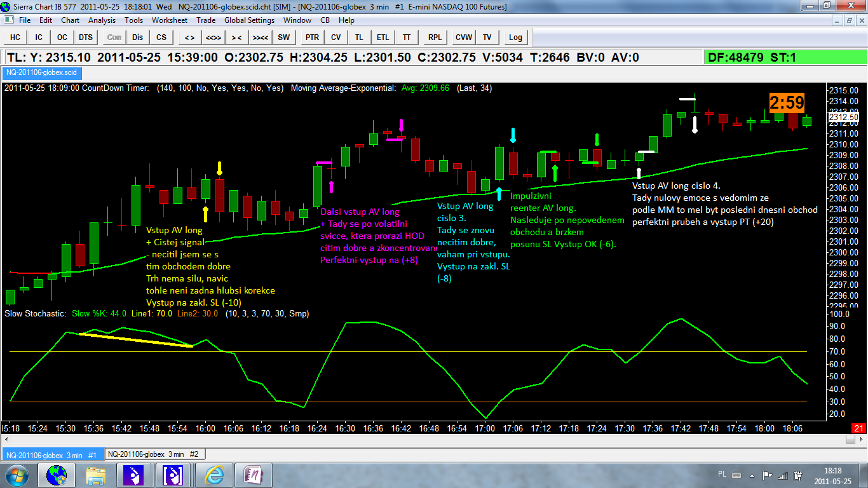The height and width of the screenshot is (488, 868).
Task: Select the ETL toolbar button
Action: 383,37
